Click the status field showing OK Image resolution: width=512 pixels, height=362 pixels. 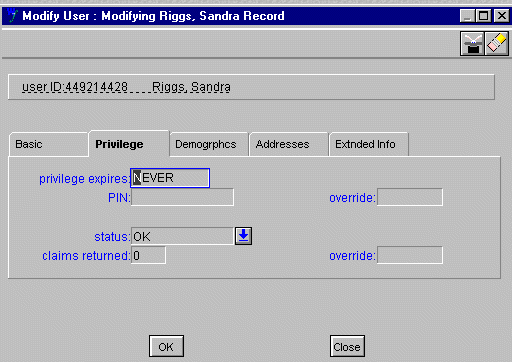(182, 236)
